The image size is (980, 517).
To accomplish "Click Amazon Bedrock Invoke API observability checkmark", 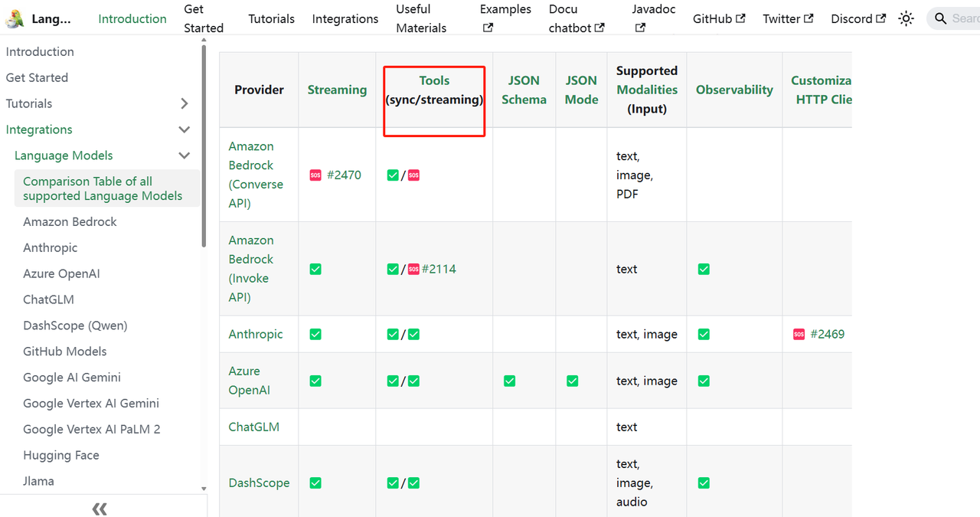I will point(704,269).
